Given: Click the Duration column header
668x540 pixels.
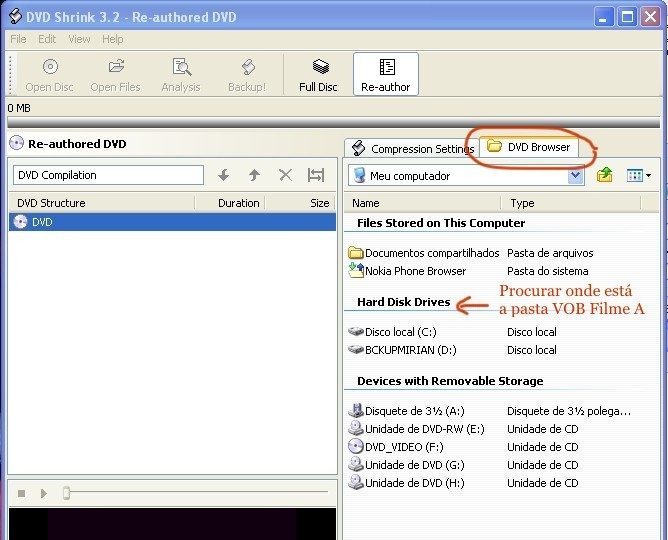Looking at the screenshot, I should (230, 203).
